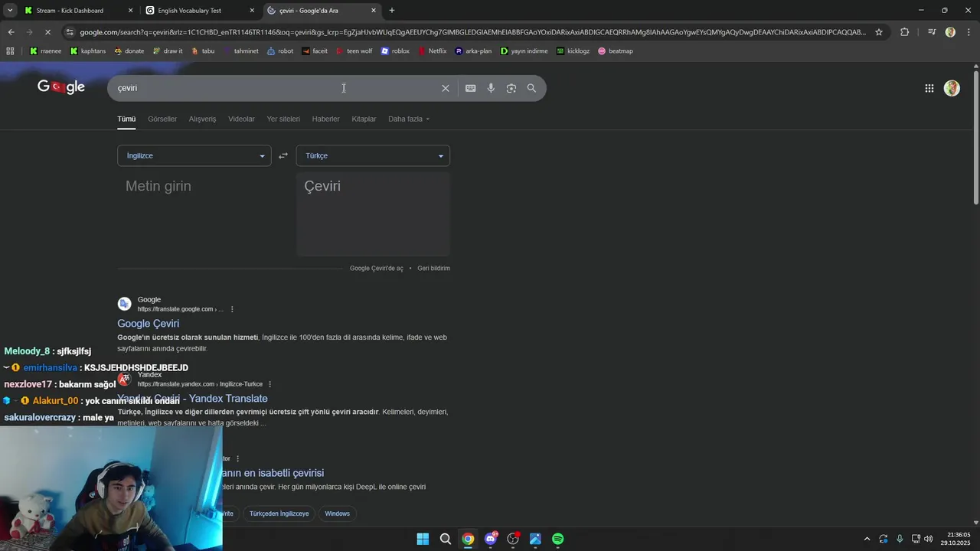
Task: Select the Videolar search tab
Action: [x=241, y=119]
